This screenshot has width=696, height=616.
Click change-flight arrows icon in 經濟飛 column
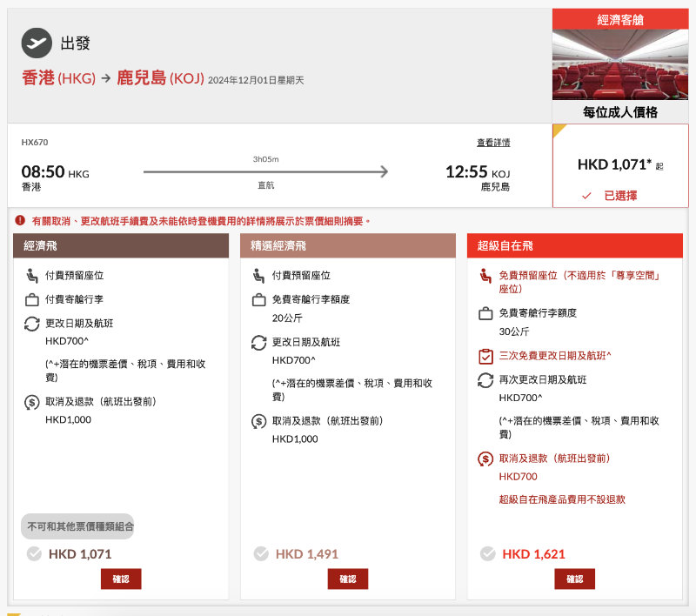[31, 324]
